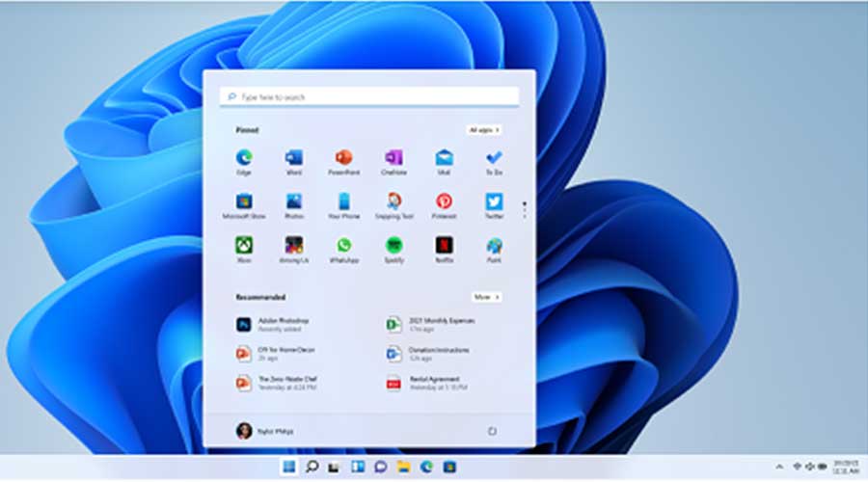
Task: Launch the Xbox app
Action: (x=244, y=250)
